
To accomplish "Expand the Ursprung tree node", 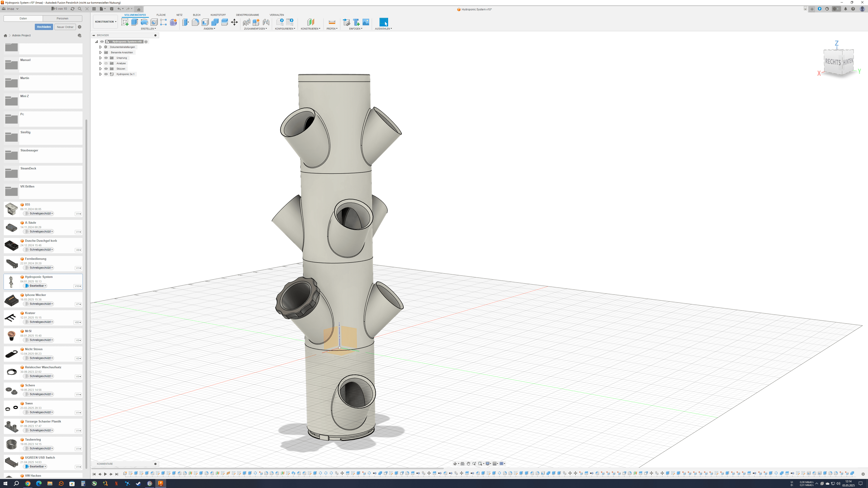I will pyautogui.click(x=100, y=58).
